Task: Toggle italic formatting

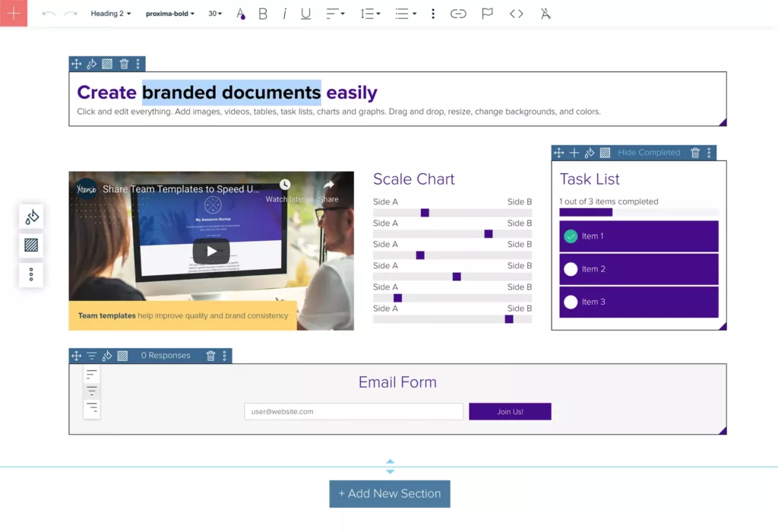Action: point(284,13)
